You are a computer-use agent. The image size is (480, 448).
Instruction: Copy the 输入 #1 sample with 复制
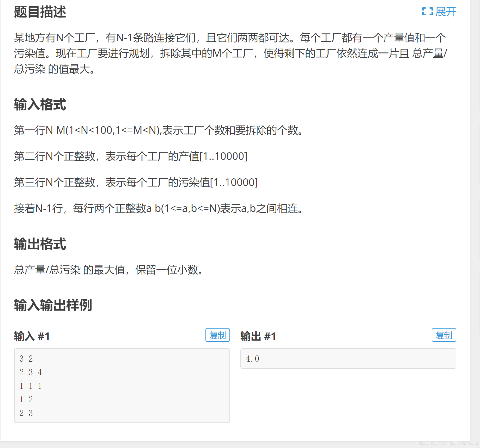217,335
